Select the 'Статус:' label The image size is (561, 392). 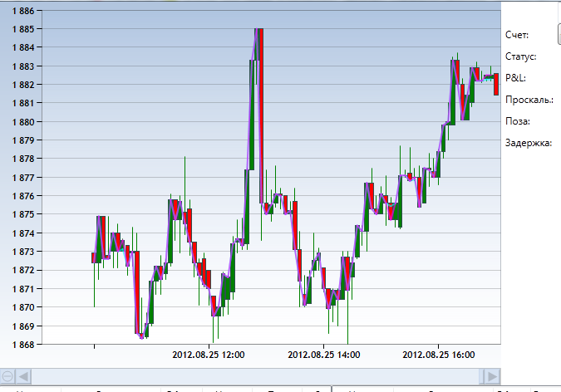tap(520, 56)
